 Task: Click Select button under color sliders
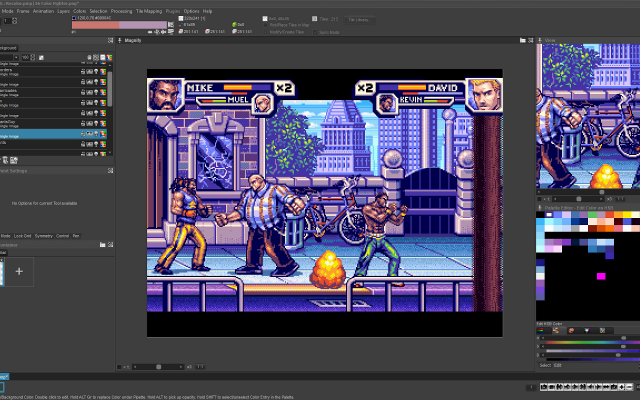point(545,365)
